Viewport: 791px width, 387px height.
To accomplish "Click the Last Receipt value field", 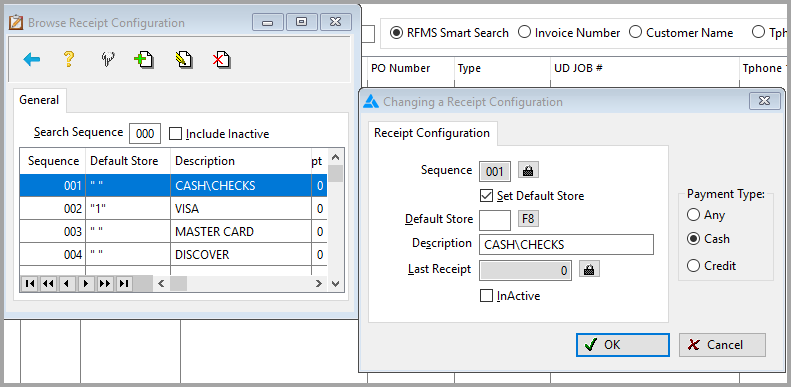I will click(x=525, y=270).
